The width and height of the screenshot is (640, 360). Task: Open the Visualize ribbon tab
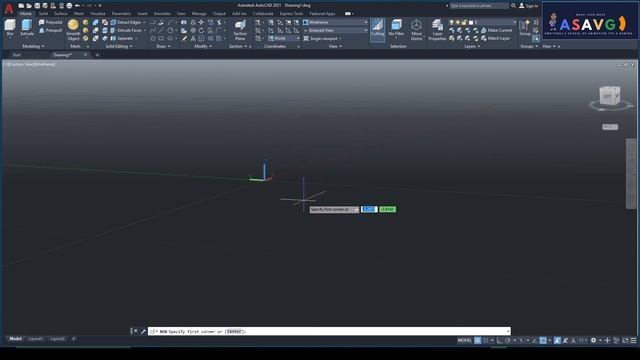coord(98,13)
